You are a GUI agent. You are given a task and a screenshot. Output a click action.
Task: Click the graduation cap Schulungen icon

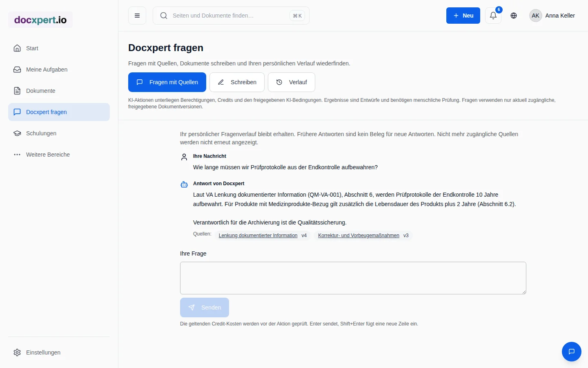(17, 133)
